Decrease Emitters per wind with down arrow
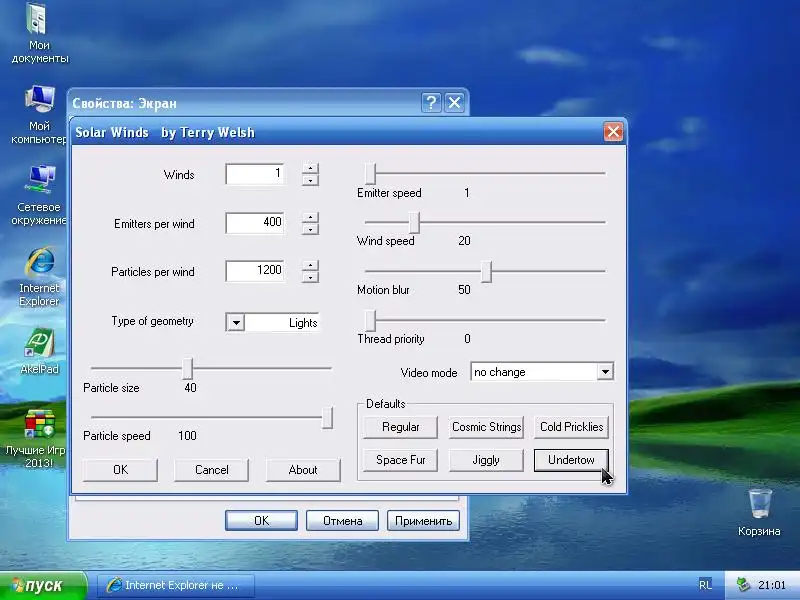Viewport: 800px width, 600px height. [310, 229]
